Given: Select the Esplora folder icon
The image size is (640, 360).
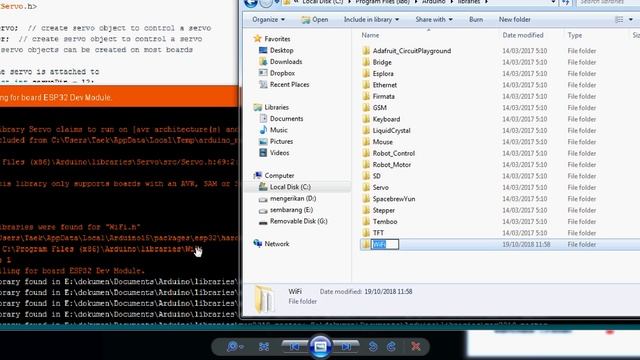Looking at the screenshot, I should pos(366,74).
